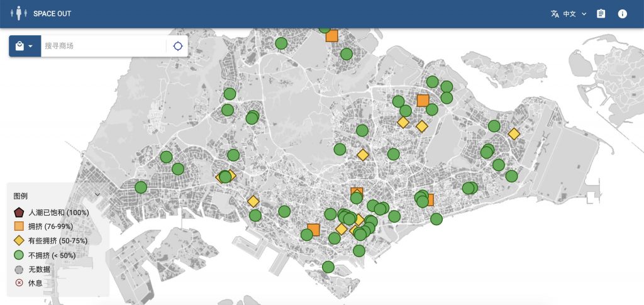Click the 拥挤 (76-99%) legend entry
Image resolution: width=644 pixels, height=305 pixels.
pyautogui.click(x=49, y=226)
